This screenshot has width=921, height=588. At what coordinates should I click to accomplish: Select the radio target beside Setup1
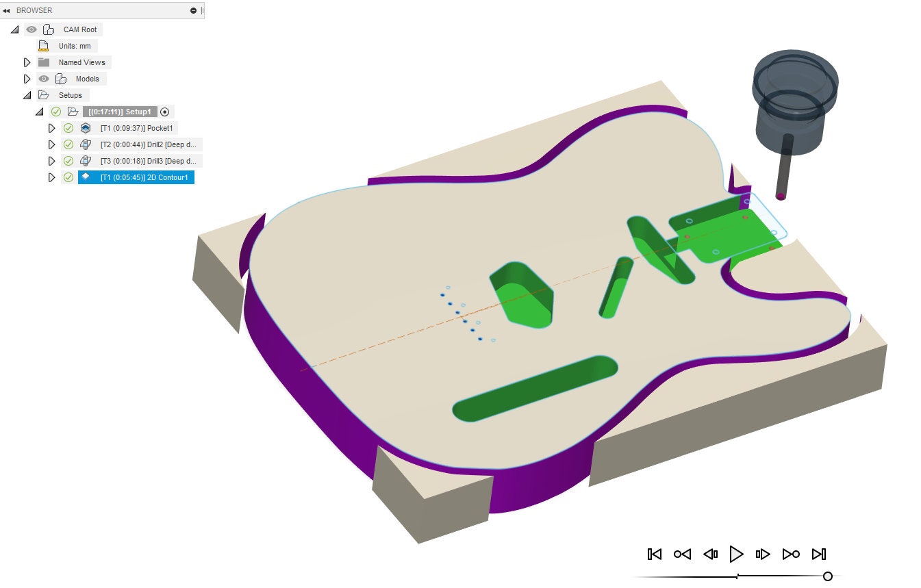point(164,112)
